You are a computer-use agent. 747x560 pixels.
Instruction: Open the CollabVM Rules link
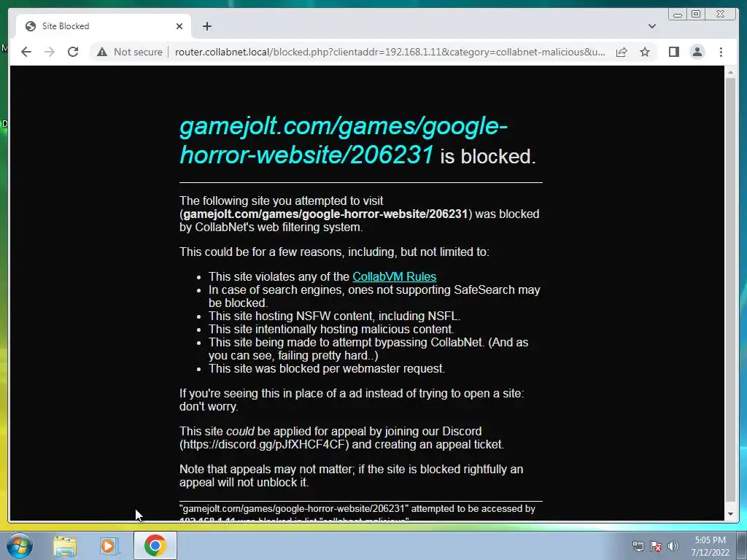(x=394, y=276)
